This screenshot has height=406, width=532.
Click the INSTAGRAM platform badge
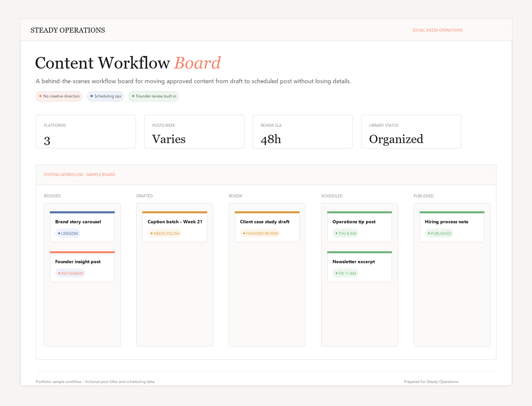pos(70,273)
